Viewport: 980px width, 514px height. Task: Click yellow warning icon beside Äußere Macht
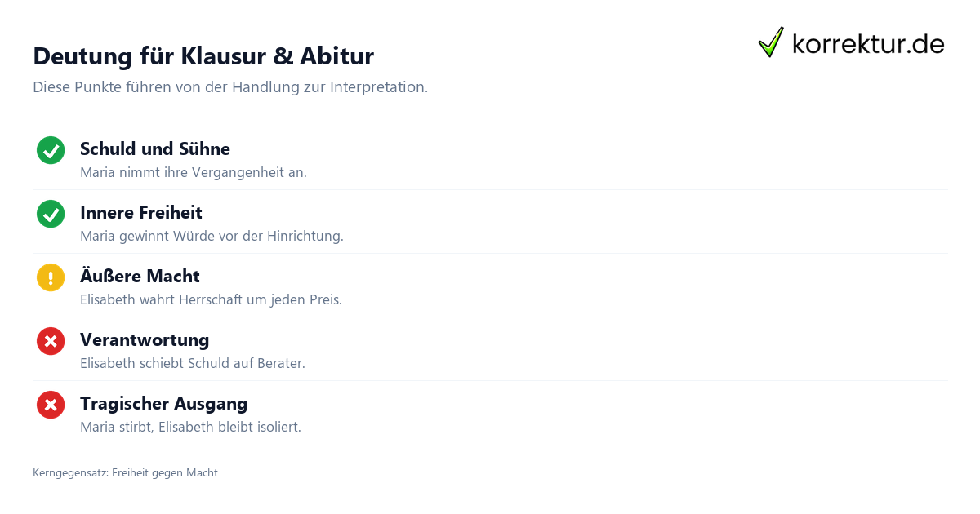tap(51, 277)
